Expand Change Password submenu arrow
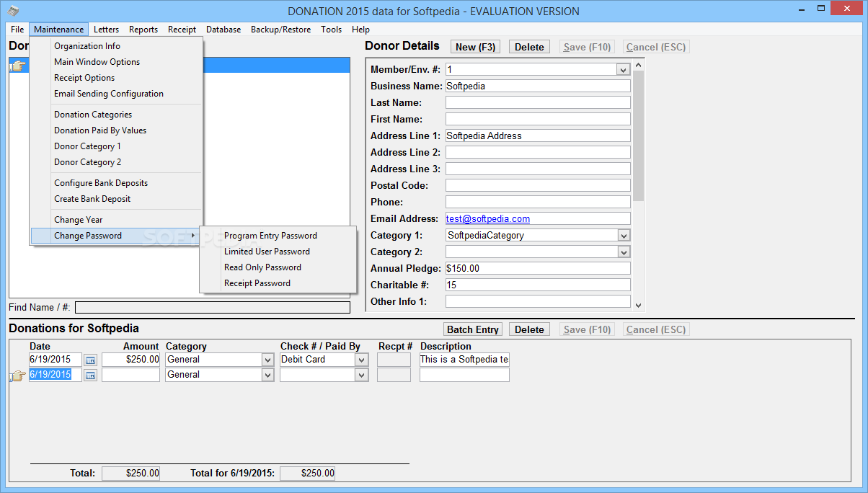This screenshot has height=493, width=868. point(193,236)
